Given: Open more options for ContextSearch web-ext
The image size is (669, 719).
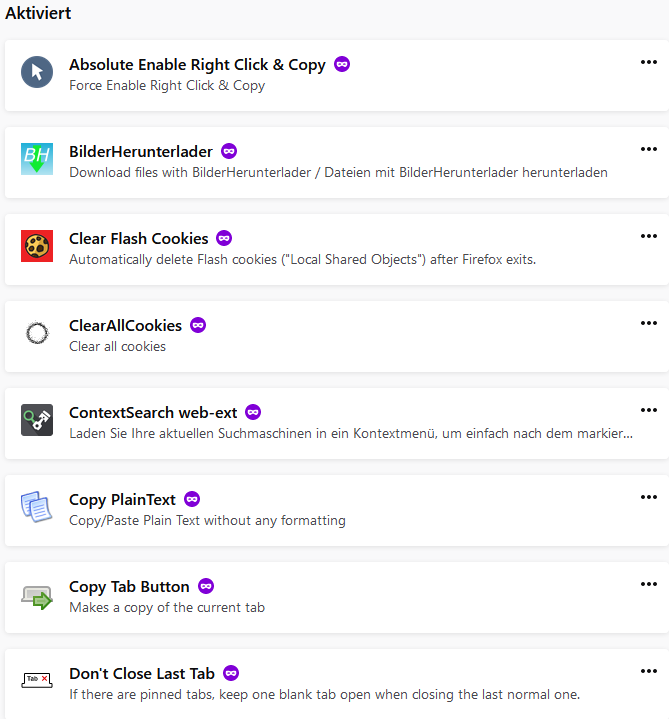Looking at the screenshot, I should pyautogui.click(x=649, y=410).
